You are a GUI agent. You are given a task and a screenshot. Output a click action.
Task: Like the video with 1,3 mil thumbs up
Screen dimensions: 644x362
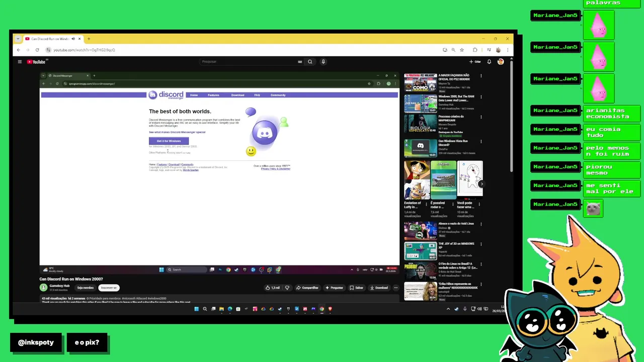pos(273,288)
